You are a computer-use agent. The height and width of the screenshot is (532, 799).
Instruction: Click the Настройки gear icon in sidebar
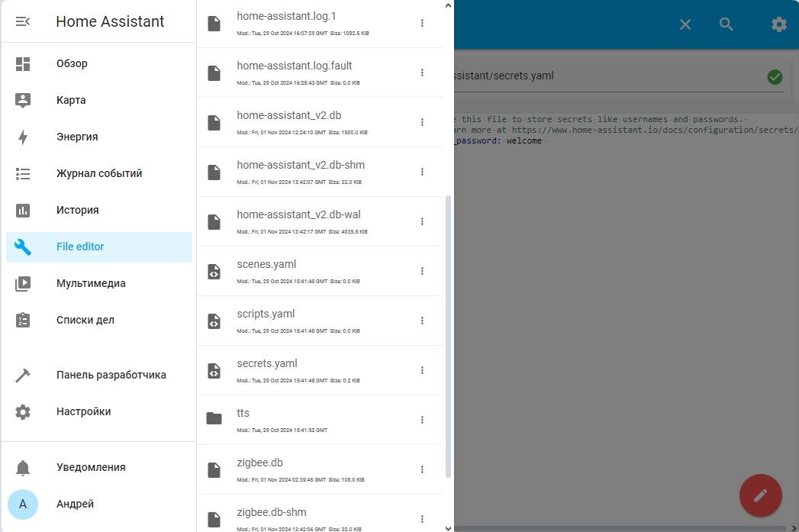tap(23, 412)
